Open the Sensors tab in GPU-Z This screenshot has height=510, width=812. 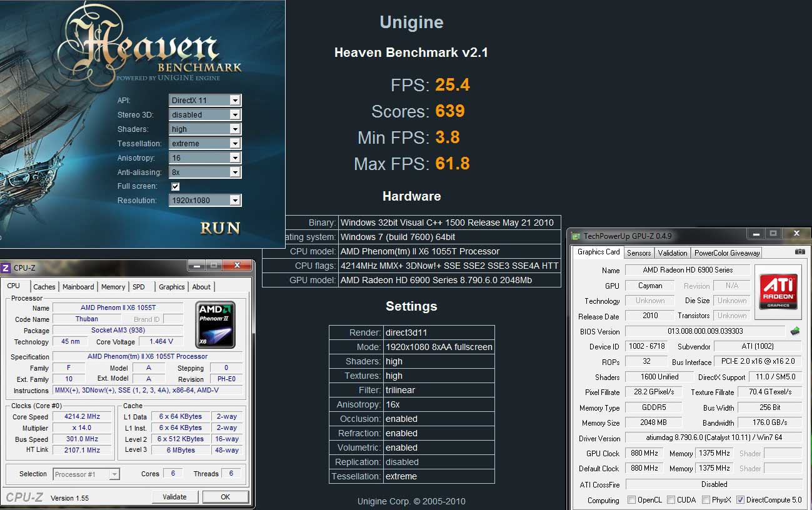(639, 252)
